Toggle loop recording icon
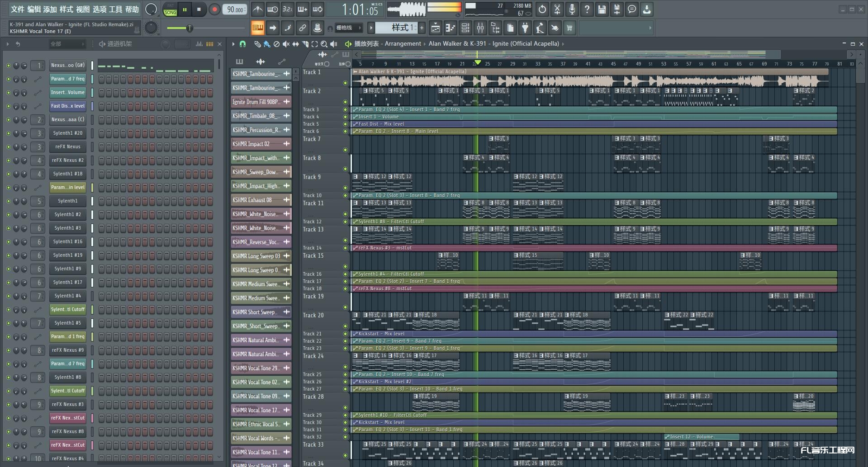 point(318,9)
